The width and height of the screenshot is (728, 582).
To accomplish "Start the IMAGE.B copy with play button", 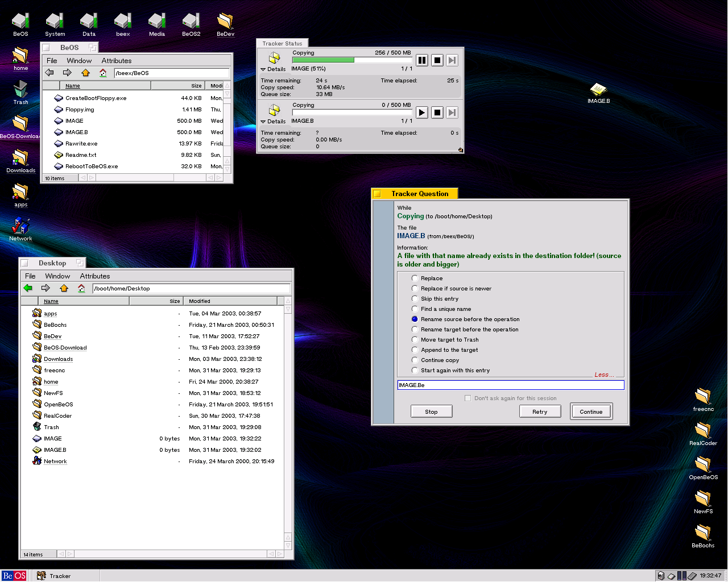I will point(422,113).
